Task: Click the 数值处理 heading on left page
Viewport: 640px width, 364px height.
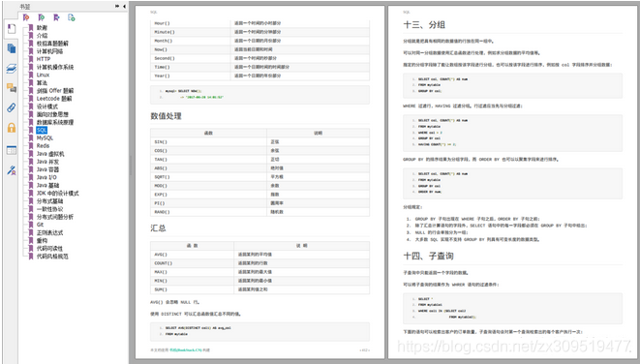Action: 166,116
